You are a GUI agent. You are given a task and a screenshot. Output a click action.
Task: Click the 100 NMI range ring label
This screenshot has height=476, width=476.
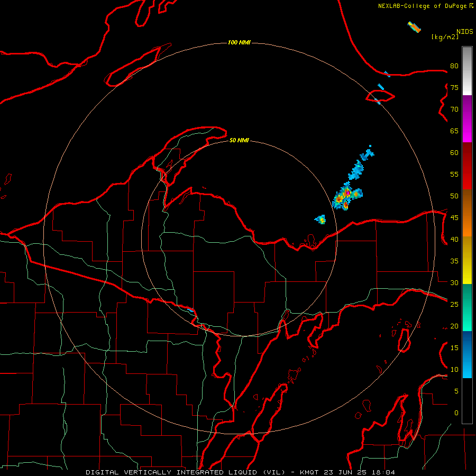[x=239, y=42]
